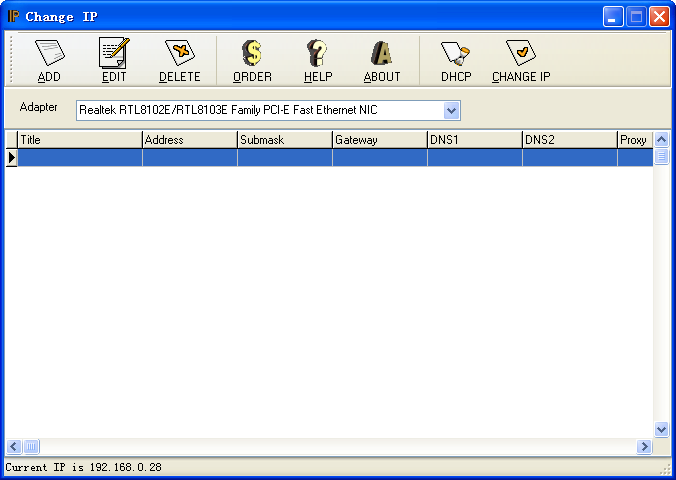
Task: Click the Title column header
Action: (79, 140)
